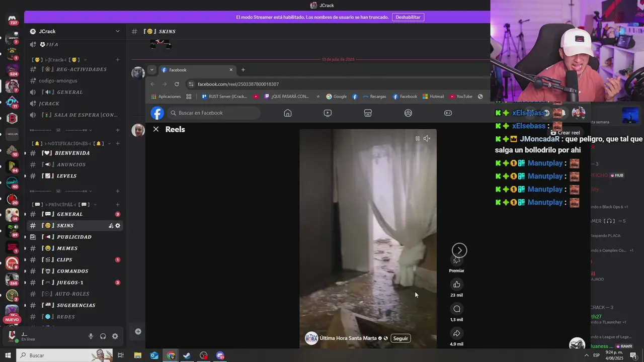The width and height of the screenshot is (644, 362).
Task: Go back in the browser
Action: 152,84
